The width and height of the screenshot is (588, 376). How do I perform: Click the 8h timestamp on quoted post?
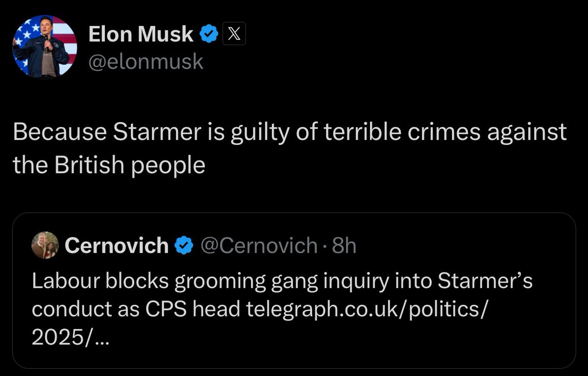344,245
